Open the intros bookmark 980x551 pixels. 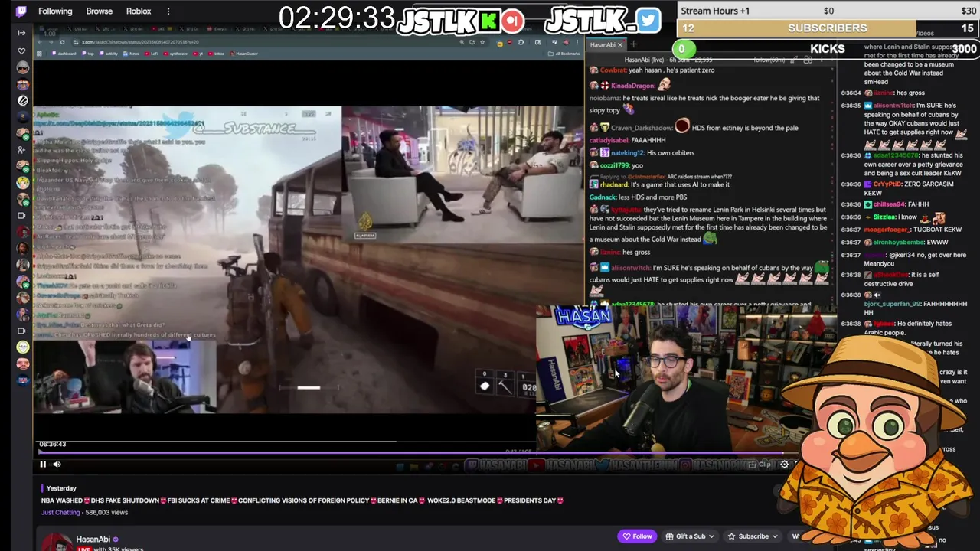click(218, 54)
